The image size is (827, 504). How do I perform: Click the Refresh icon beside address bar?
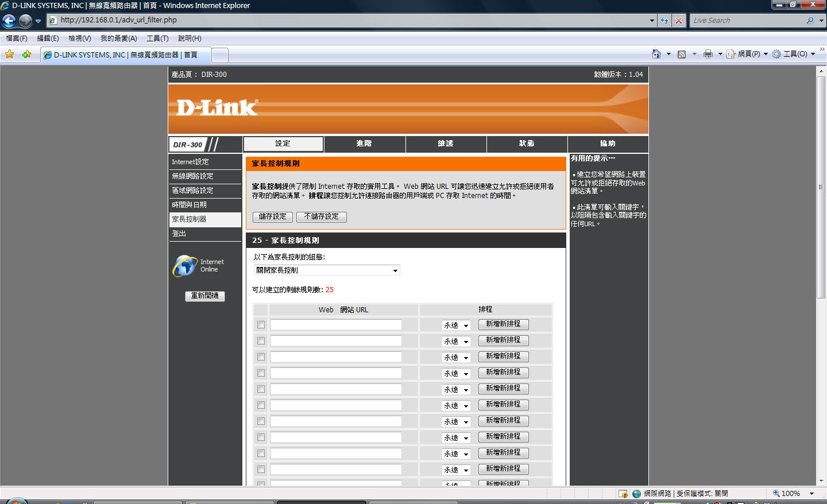[x=664, y=21]
